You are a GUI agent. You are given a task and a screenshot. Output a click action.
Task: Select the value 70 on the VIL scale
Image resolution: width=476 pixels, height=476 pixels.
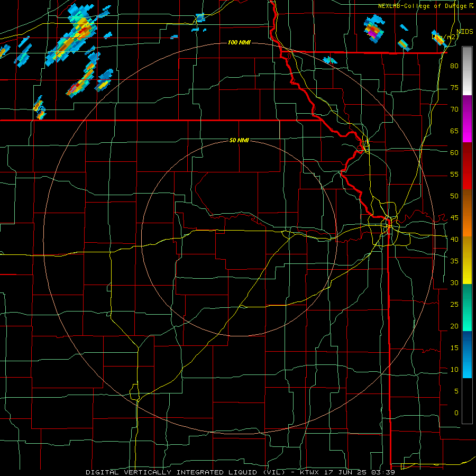pos(454,109)
